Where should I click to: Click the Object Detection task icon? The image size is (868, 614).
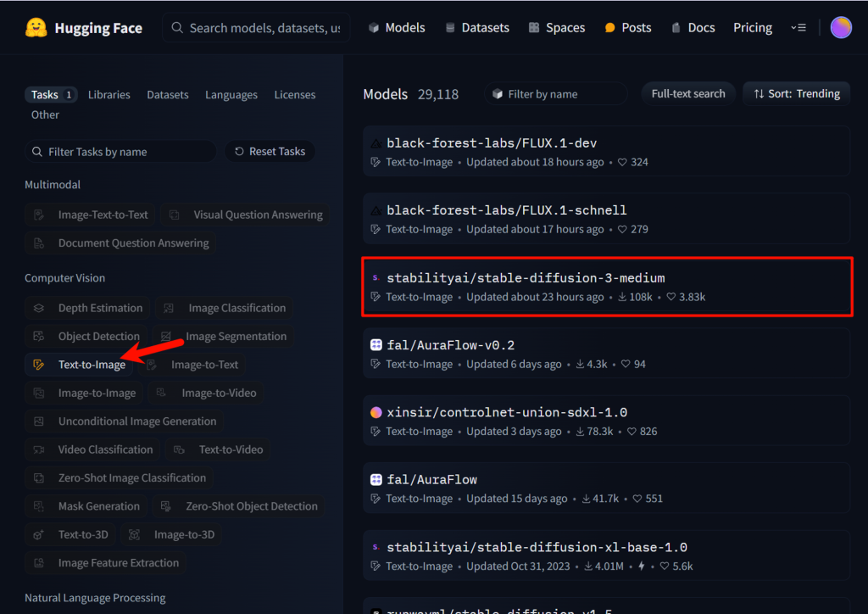(x=39, y=337)
